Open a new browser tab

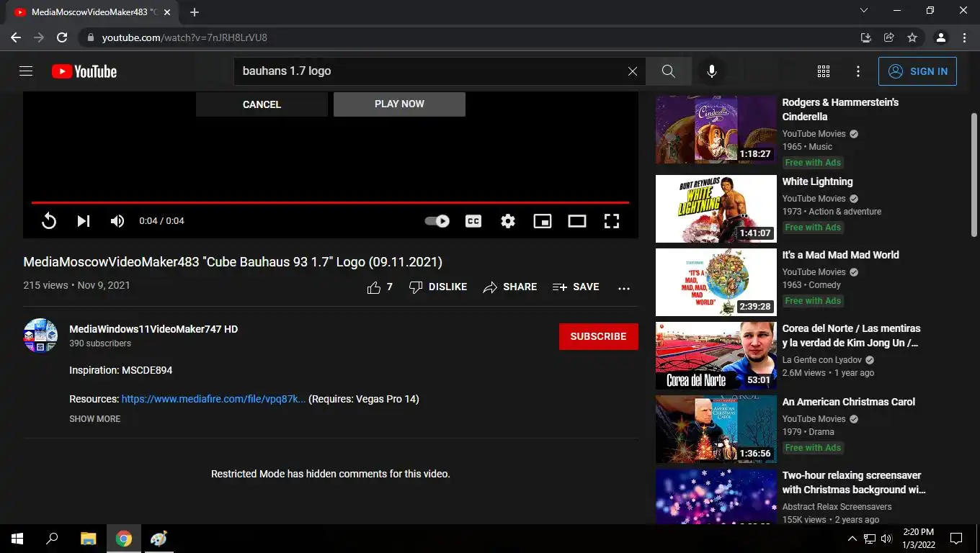tap(195, 12)
